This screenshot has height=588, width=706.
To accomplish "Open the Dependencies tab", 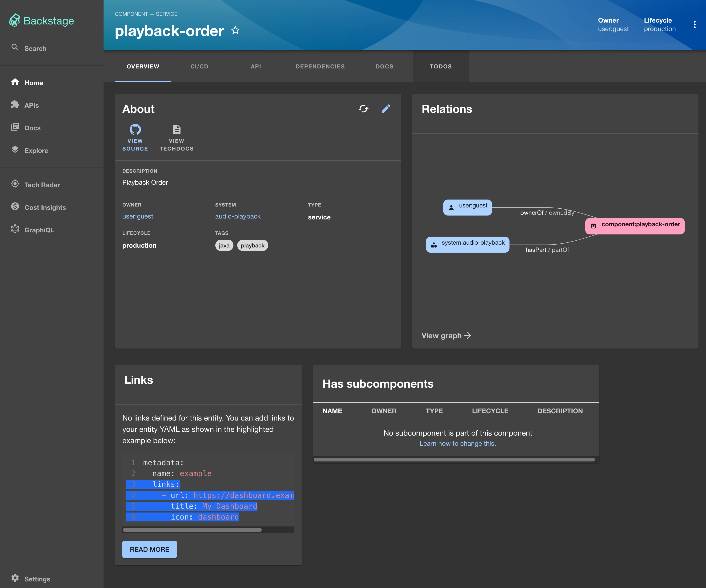I will click(x=320, y=67).
